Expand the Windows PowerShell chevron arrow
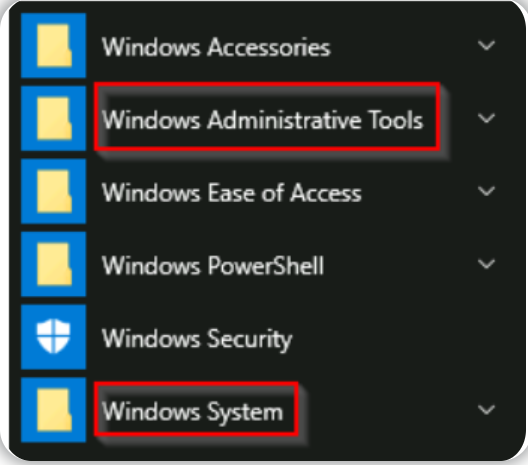 [x=486, y=264]
